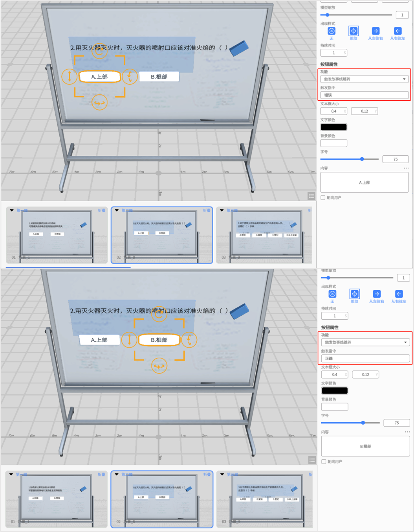Click the 字号 slider handle in the upper screenshot
The width and height of the screenshot is (414, 532).
362,159
